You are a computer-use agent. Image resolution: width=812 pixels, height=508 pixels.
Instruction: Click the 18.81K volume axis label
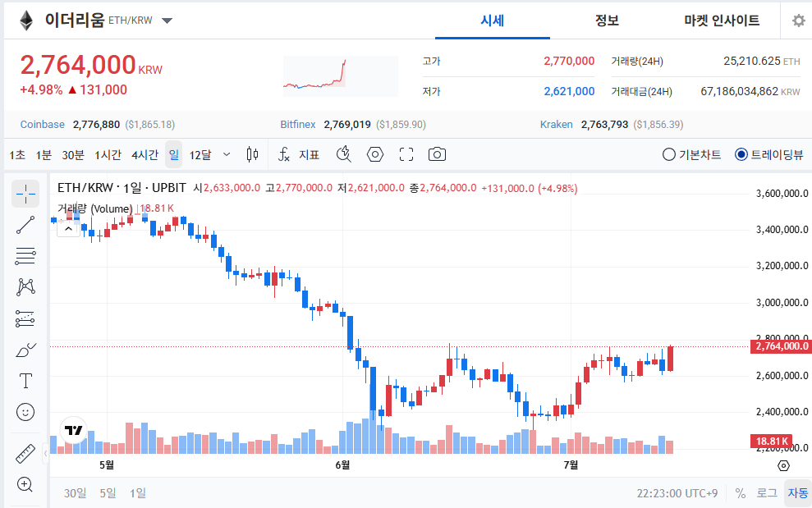(x=771, y=442)
